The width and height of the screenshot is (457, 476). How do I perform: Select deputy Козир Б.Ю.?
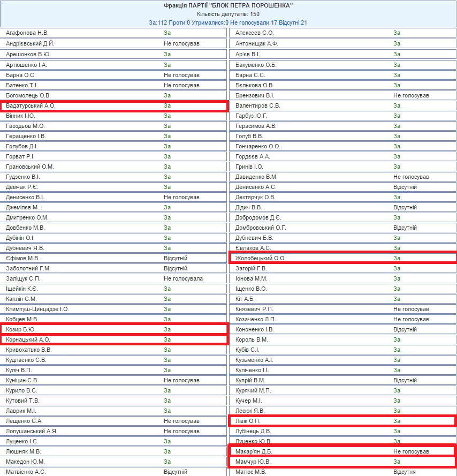[x=21, y=329]
